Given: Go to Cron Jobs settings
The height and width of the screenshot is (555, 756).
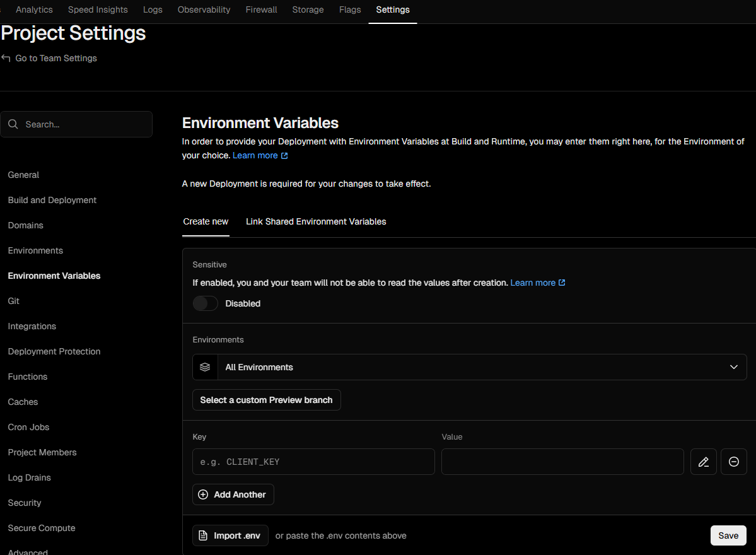Looking at the screenshot, I should coord(28,427).
